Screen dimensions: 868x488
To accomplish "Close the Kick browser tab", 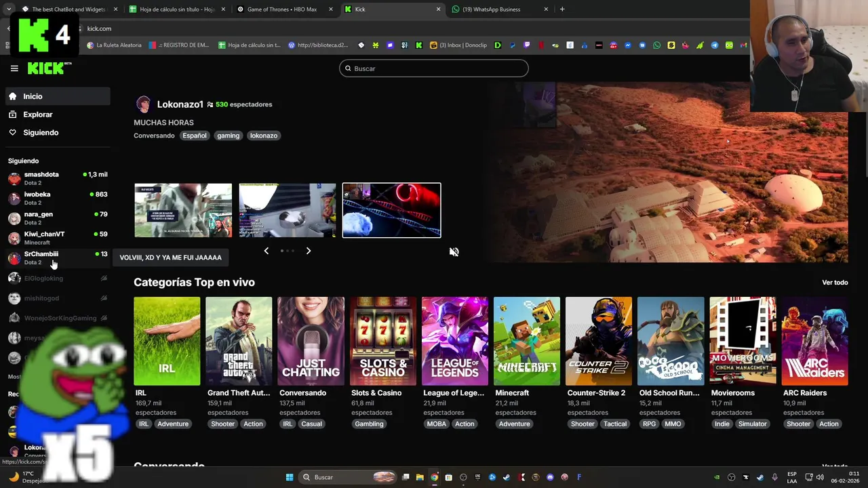I will click(438, 9).
